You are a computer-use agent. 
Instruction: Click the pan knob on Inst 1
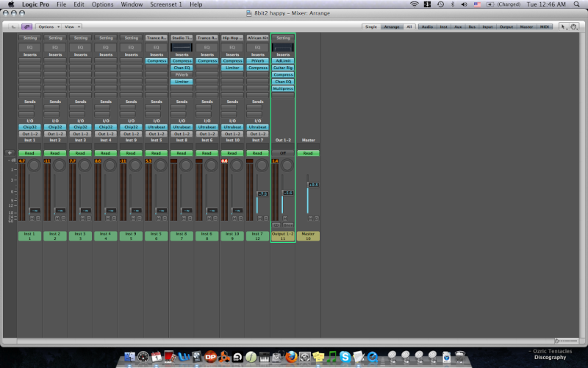pyautogui.click(x=34, y=165)
